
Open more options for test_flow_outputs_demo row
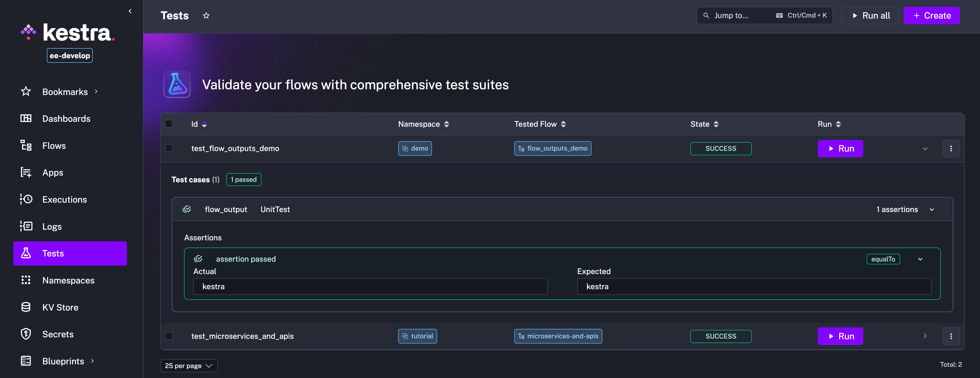coord(951,149)
